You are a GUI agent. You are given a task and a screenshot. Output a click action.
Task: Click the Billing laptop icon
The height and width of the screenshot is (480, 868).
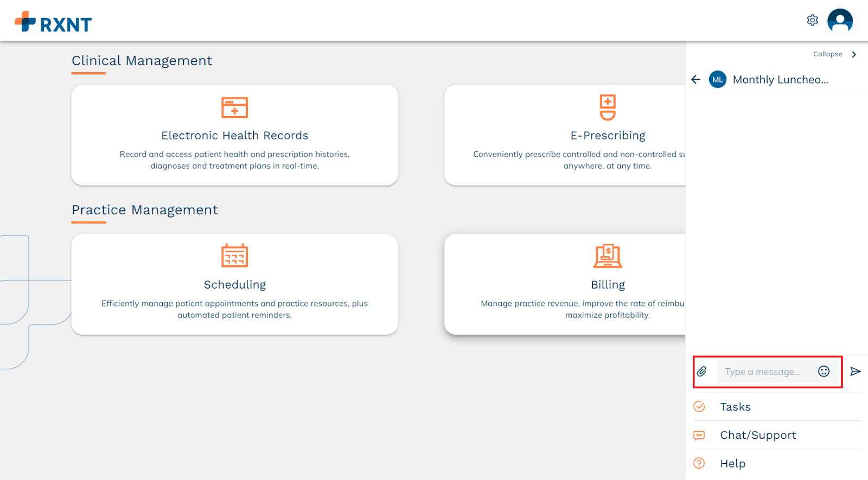pyautogui.click(x=608, y=256)
